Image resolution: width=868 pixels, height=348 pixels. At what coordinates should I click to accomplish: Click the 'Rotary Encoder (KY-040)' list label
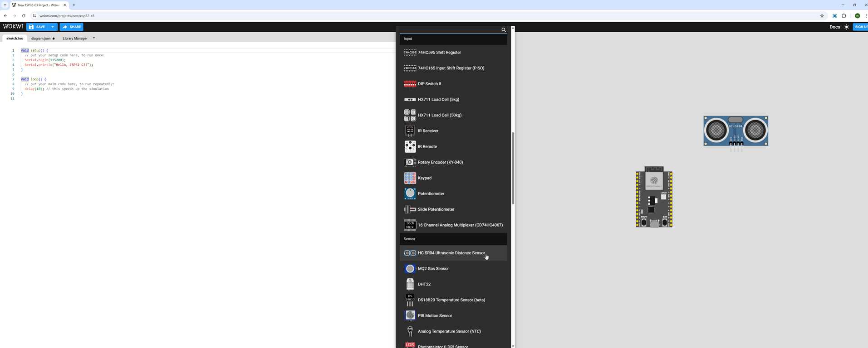click(x=441, y=162)
